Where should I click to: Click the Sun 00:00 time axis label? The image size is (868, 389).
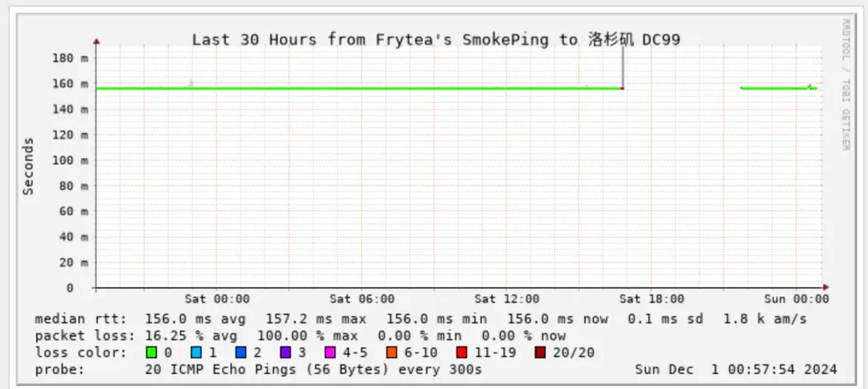coord(796,299)
